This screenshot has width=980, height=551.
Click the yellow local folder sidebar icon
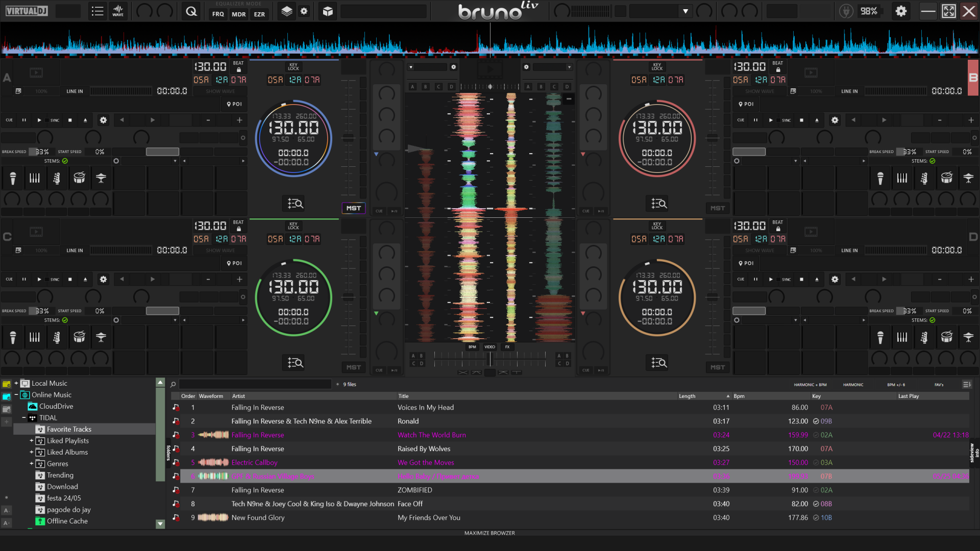7,384
